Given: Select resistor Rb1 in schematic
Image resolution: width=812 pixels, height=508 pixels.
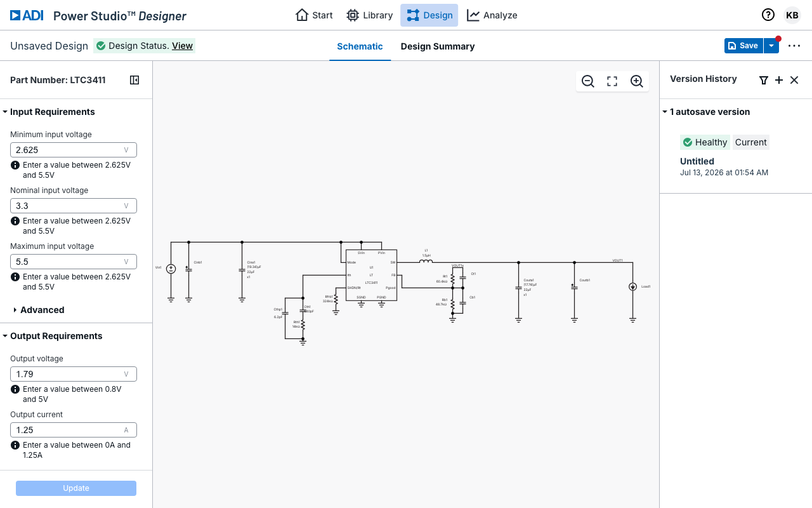Looking at the screenshot, I should tap(452, 303).
